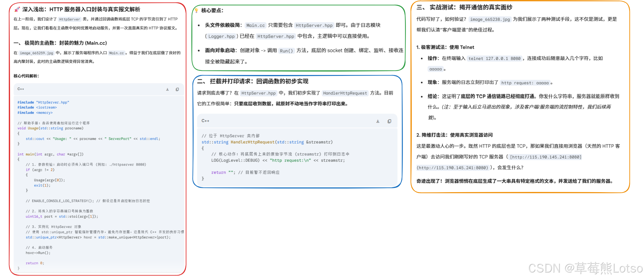
Task: Select the Main.cc chip next to image_665259.jpg
Action: click(116, 53)
